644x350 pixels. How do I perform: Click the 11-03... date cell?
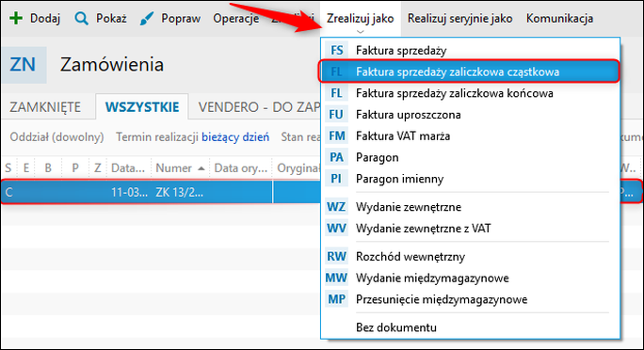(129, 193)
